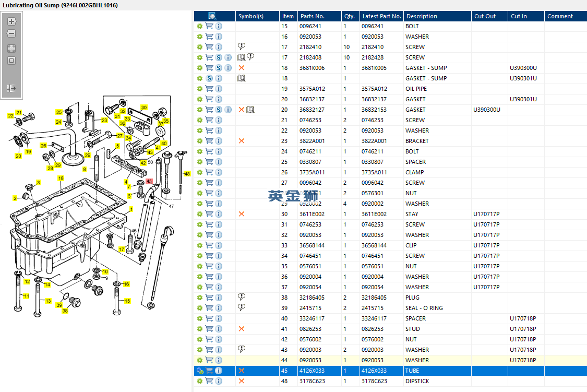The image size is (587, 392).
Task: Click callout 23 on the diagram
Action: click(104, 121)
